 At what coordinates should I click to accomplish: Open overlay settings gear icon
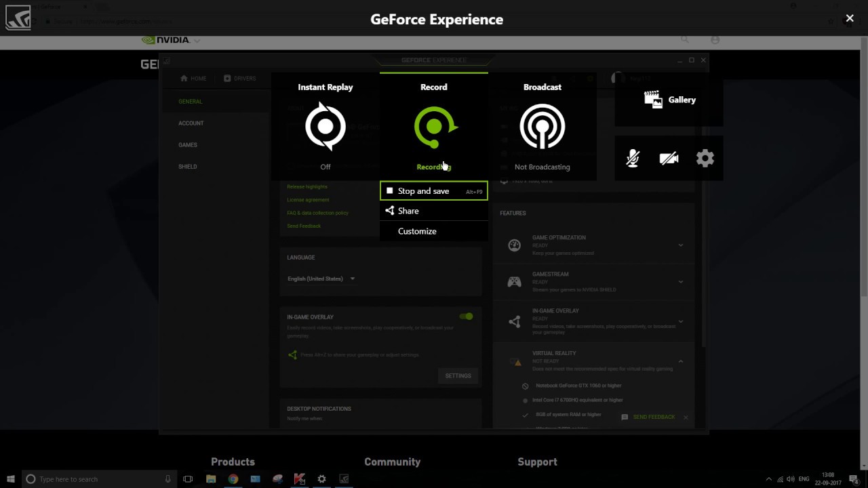705,159
